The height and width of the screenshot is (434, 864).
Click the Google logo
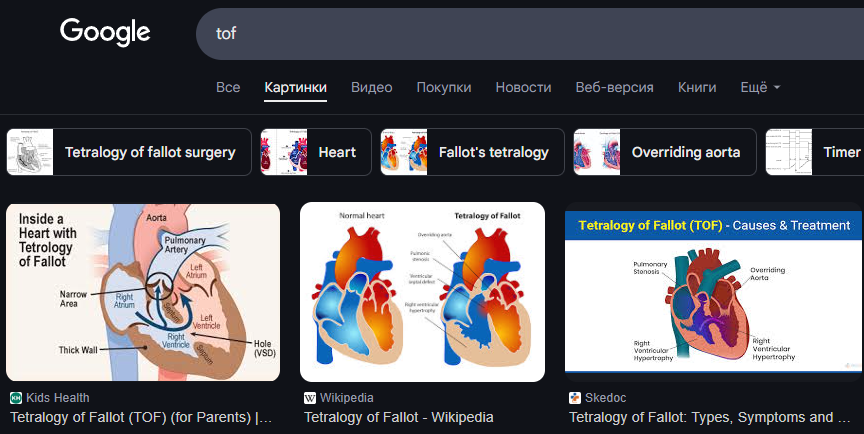coord(105,33)
